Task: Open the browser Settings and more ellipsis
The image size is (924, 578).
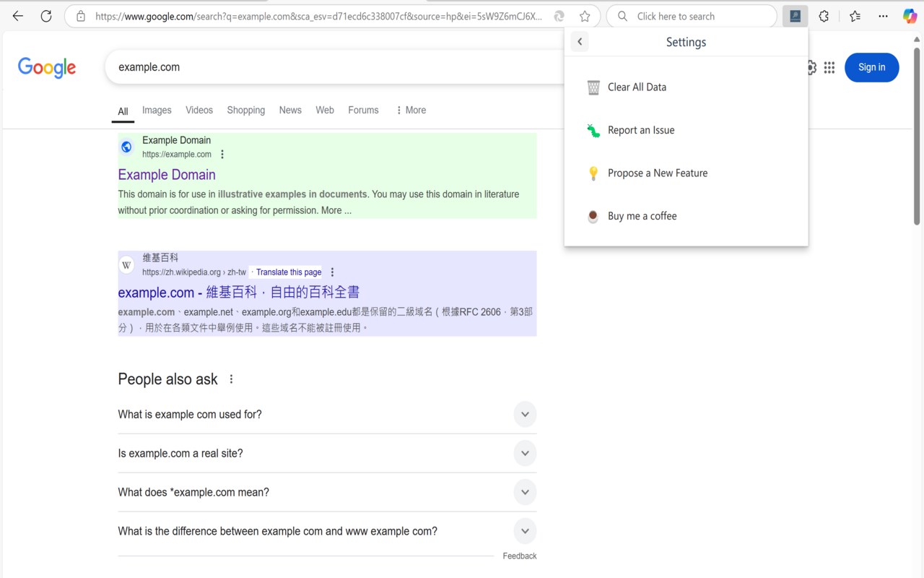Action: tap(884, 16)
